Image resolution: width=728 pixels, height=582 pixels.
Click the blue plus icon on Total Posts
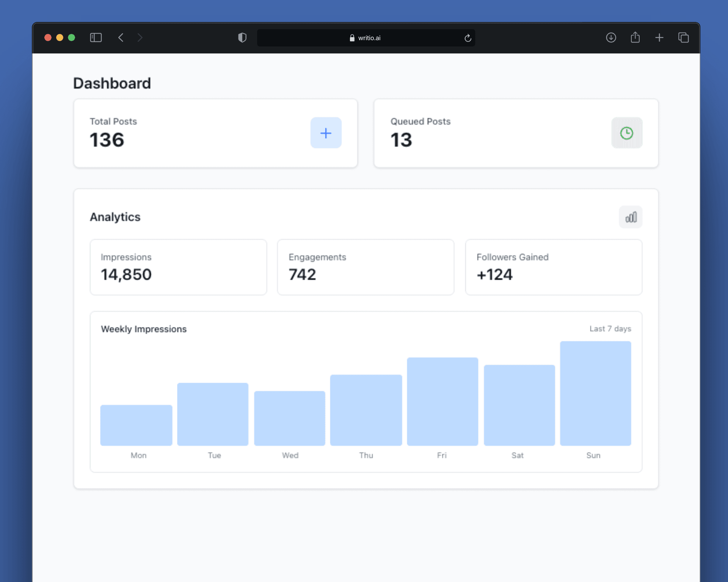coord(326,133)
